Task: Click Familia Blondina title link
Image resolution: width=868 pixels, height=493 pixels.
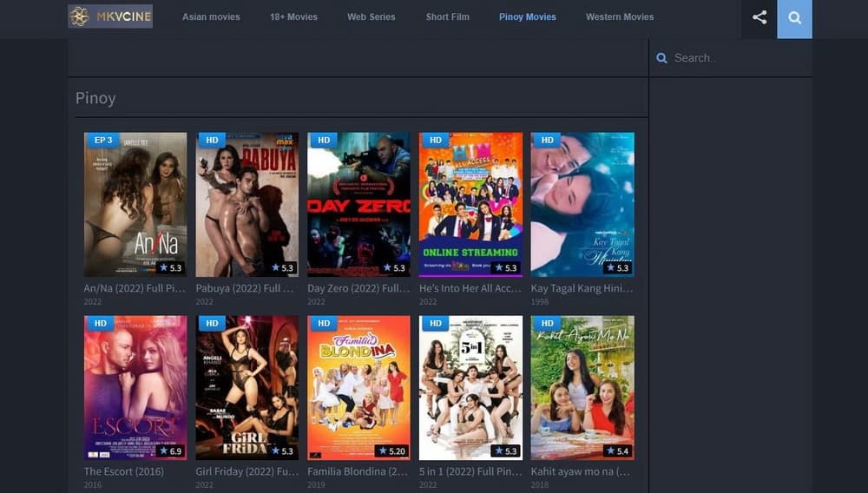Action: point(358,471)
